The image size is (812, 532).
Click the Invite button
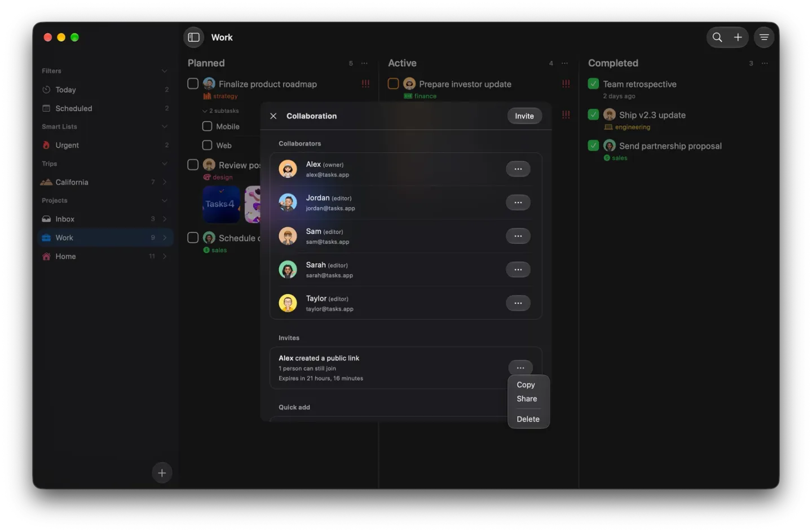(524, 116)
